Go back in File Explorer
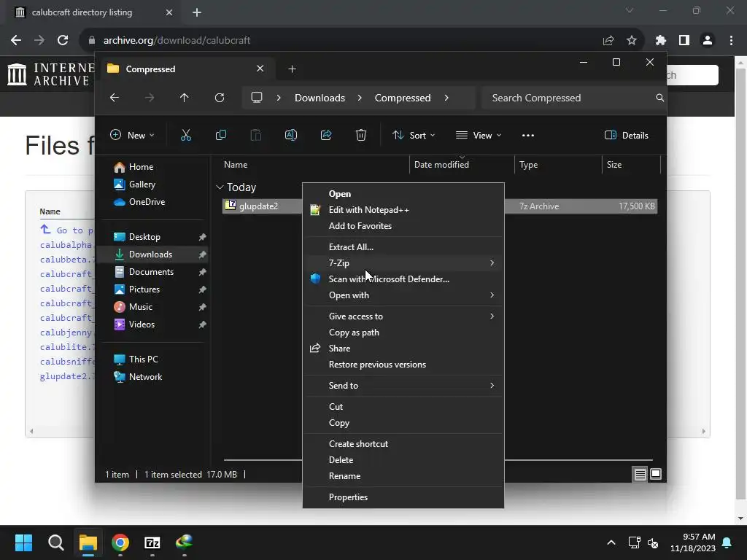 point(115,98)
